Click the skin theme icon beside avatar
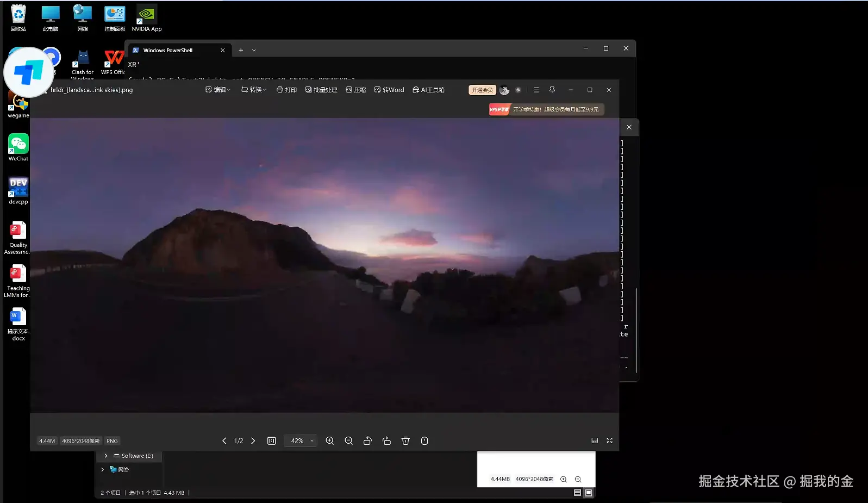The image size is (868, 503). coord(518,90)
